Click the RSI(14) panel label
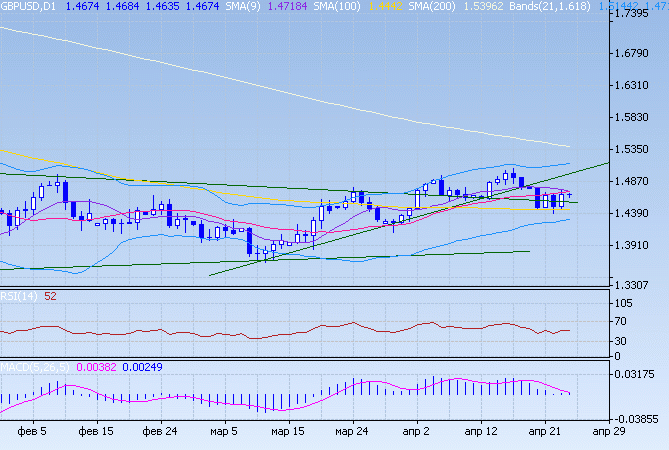 [x=19, y=295]
